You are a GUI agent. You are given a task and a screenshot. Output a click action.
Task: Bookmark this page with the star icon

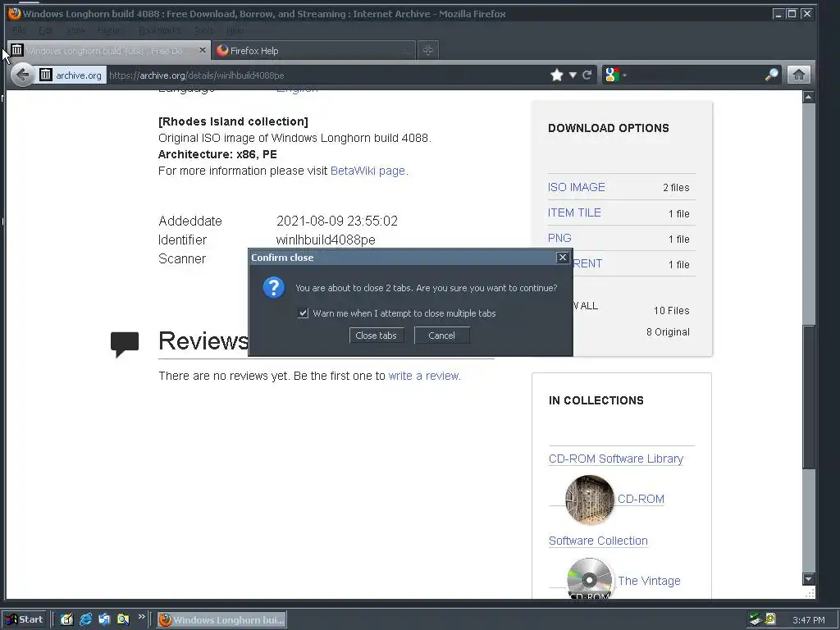tap(557, 75)
